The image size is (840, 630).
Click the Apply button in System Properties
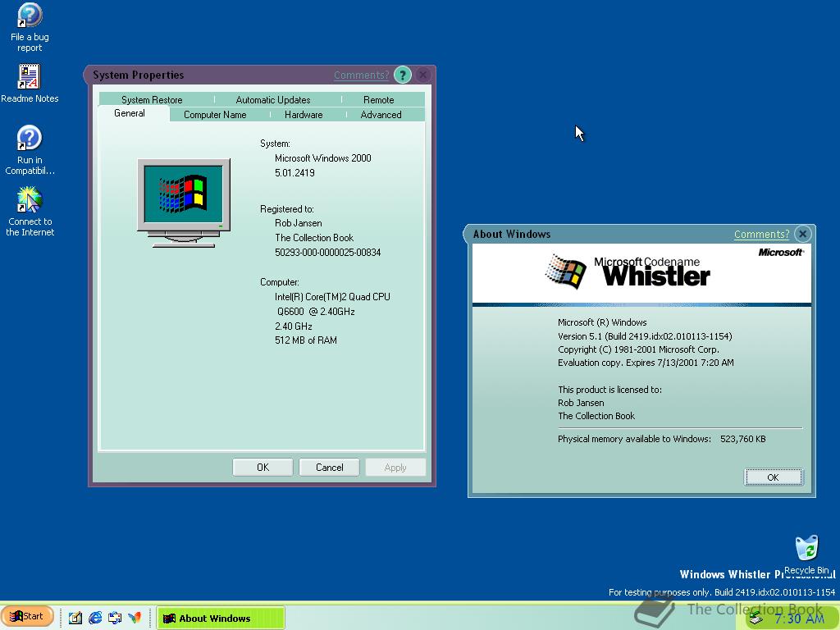(395, 467)
